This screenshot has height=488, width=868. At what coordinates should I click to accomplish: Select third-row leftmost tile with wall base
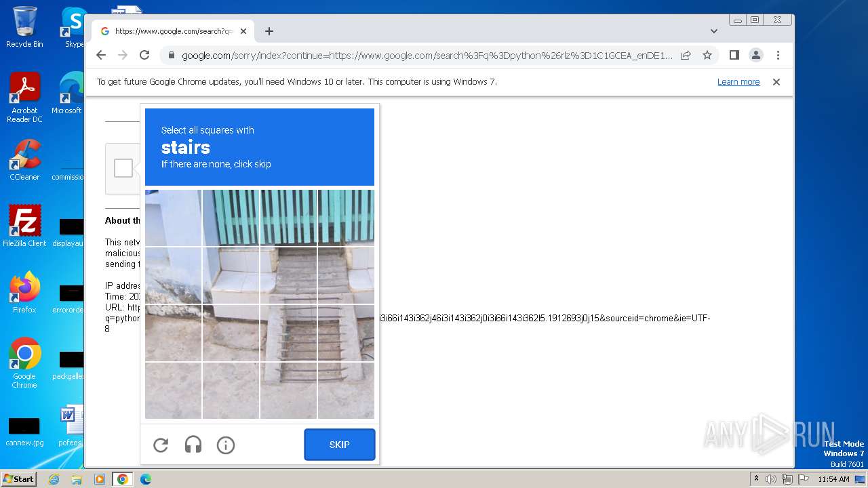(173, 333)
